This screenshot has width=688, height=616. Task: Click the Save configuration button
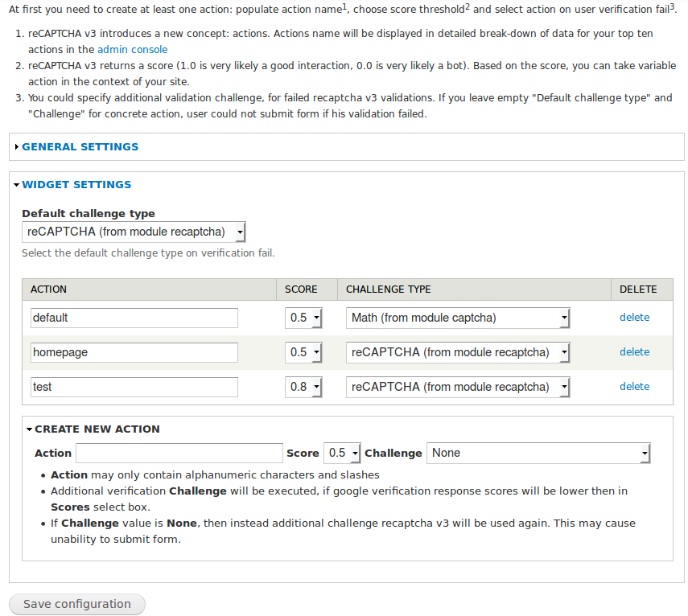click(77, 604)
